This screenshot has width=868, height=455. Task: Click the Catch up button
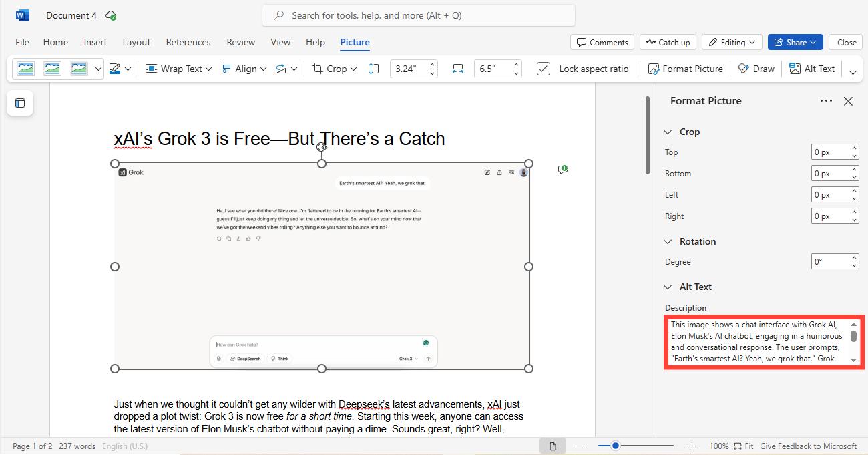[x=668, y=42]
